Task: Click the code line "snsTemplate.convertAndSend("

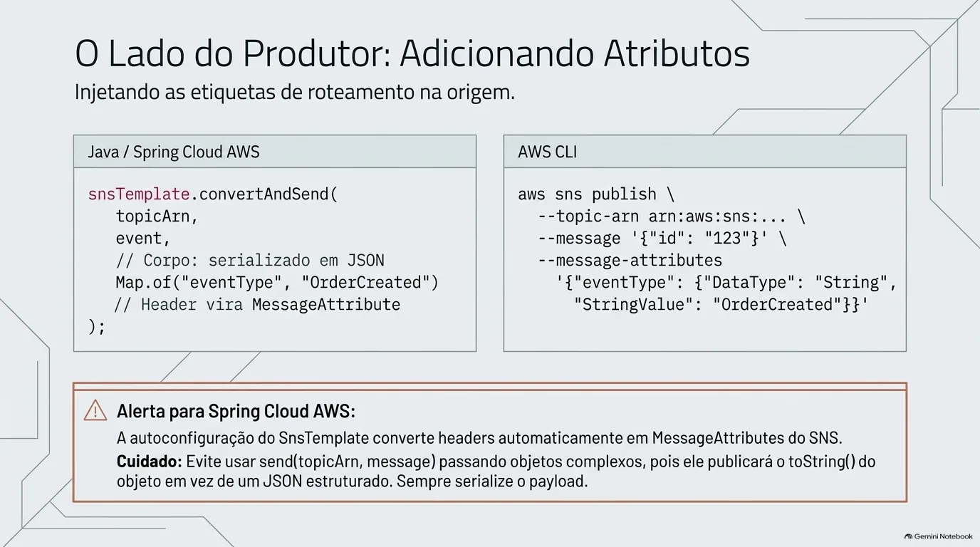Action: pos(213,194)
